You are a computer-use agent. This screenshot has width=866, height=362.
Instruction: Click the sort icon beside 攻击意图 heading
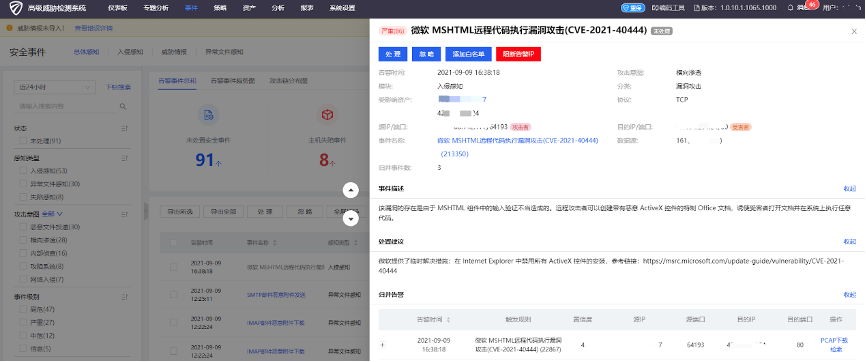pyautogui.click(x=125, y=214)
